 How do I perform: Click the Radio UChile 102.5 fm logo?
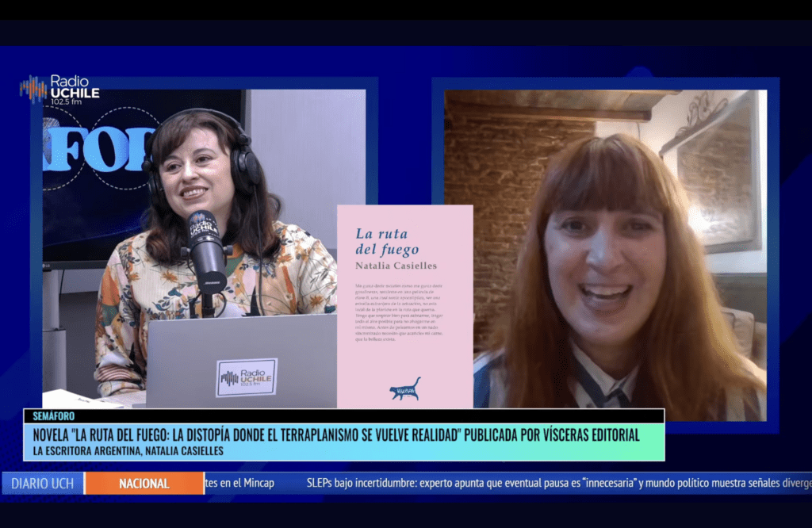coord(59,90)
